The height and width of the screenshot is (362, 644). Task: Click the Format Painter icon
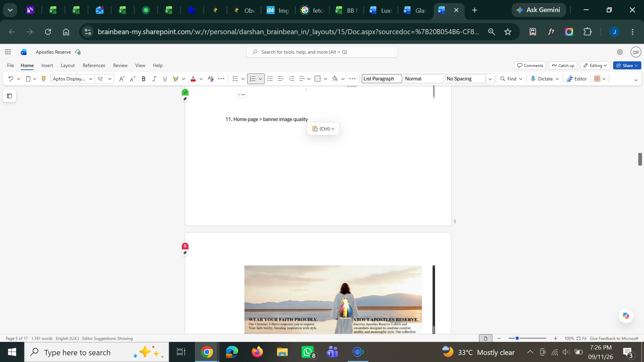[43, 79]
